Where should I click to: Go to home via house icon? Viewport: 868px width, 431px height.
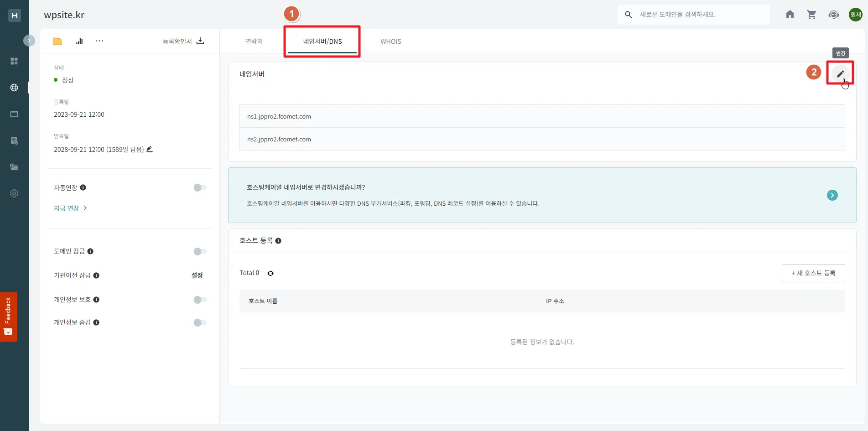pyautogui.click(x=790, y=15)
